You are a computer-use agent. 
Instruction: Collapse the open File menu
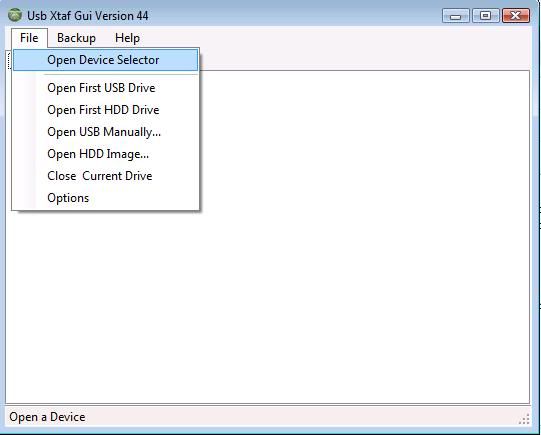coord(29,38)
